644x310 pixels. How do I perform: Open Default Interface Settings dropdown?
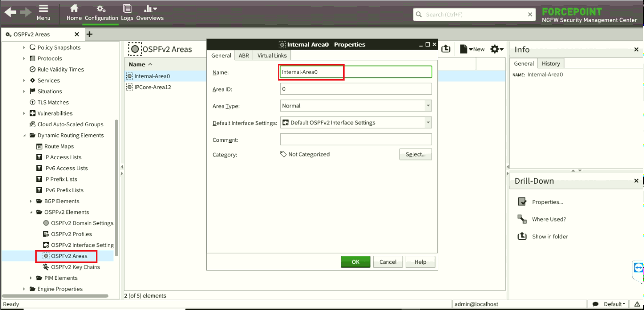pos(427,122)
